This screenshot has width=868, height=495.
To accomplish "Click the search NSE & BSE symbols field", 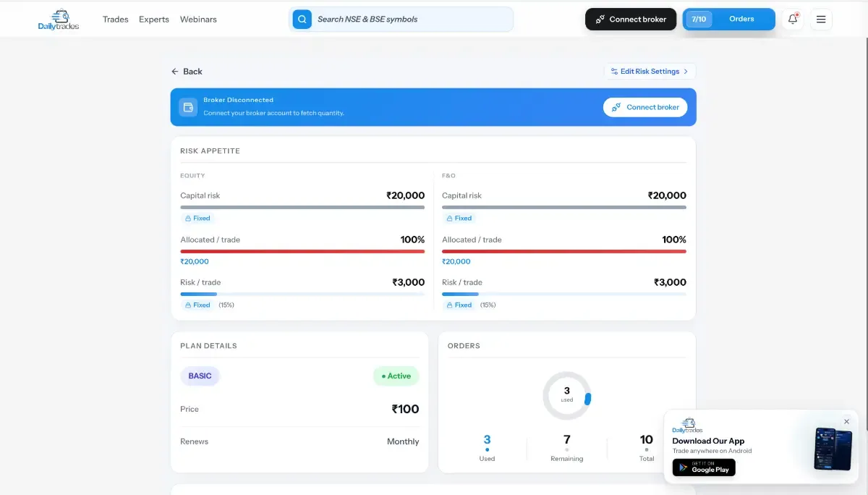I will pos(401,20).
